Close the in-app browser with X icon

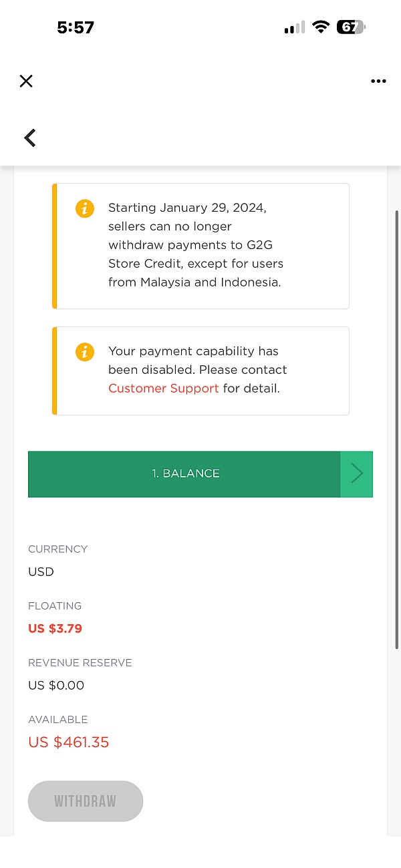point(26,81)
